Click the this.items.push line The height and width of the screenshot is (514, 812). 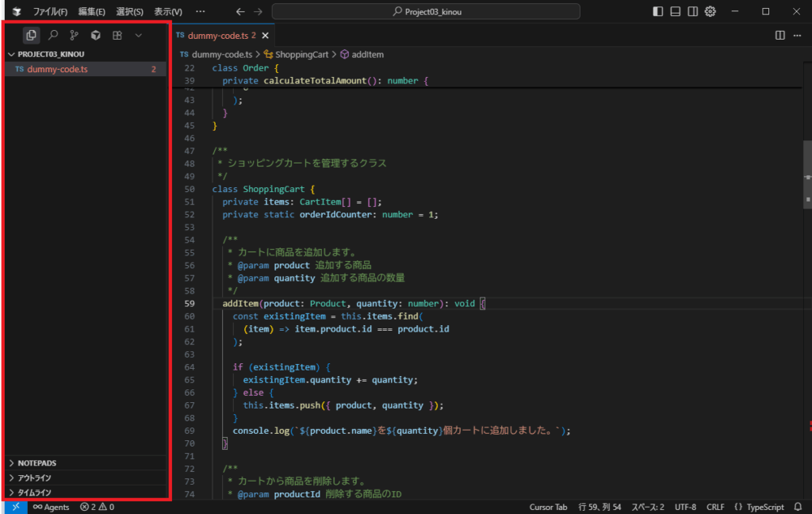point(343,405)
